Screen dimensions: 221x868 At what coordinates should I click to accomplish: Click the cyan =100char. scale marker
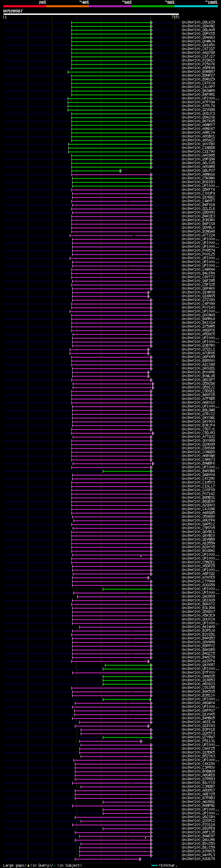click(154, 865)
